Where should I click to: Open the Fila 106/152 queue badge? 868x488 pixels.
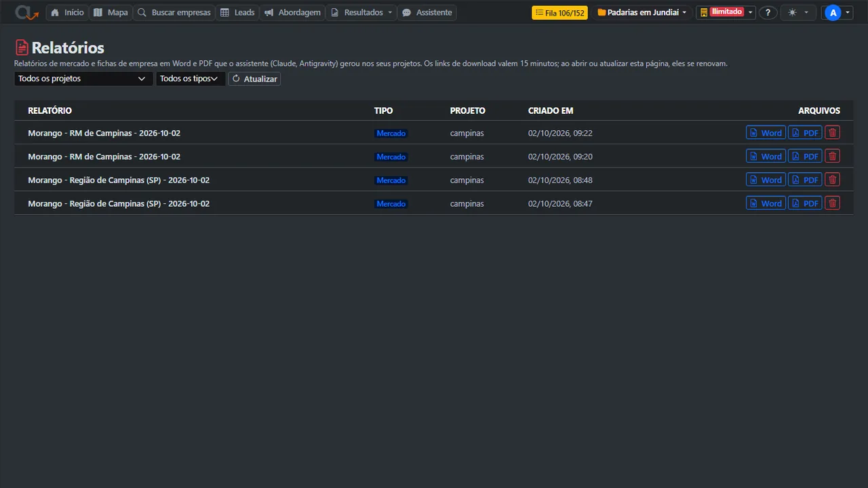[559, 12]
